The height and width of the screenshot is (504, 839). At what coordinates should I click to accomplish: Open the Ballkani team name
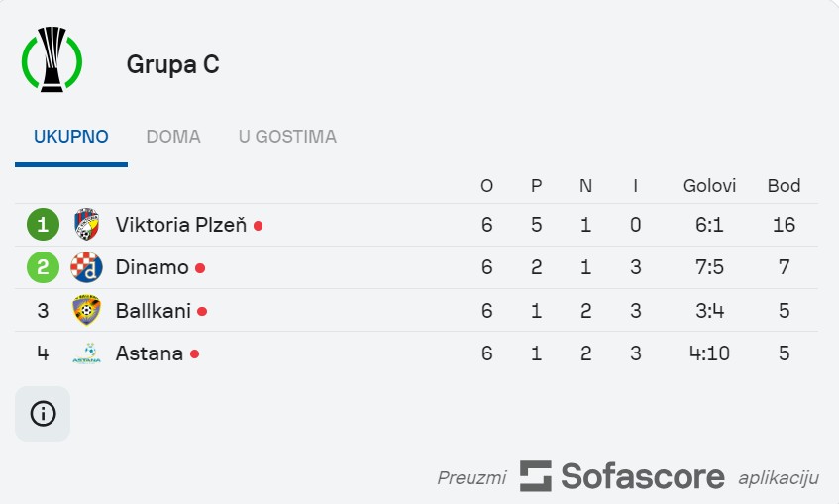pos(153,311)
